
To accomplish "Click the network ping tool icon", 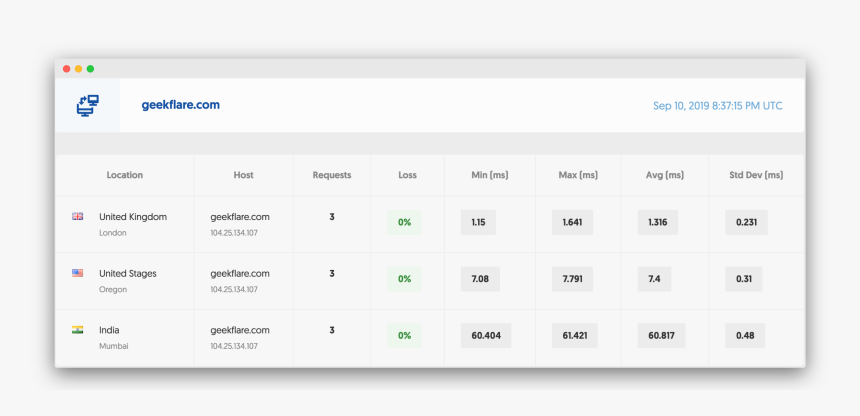I will pos(88,105).
